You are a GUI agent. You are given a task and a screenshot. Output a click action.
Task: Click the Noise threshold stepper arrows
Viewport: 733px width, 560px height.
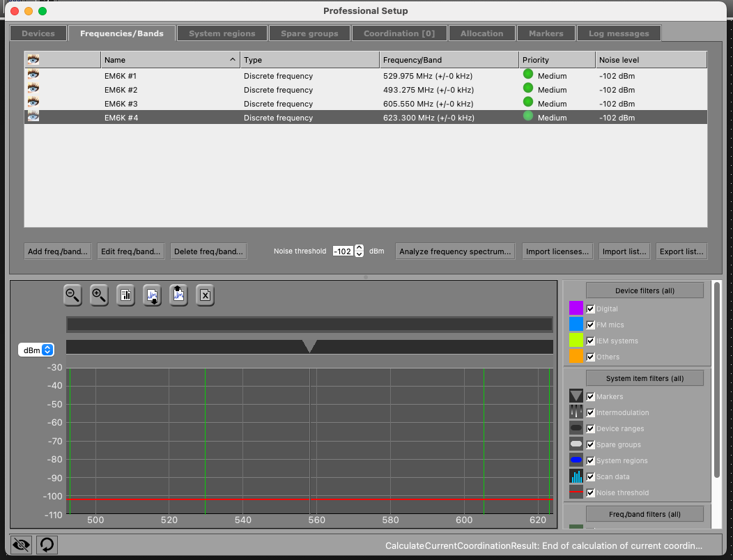(x=359, y=251)
